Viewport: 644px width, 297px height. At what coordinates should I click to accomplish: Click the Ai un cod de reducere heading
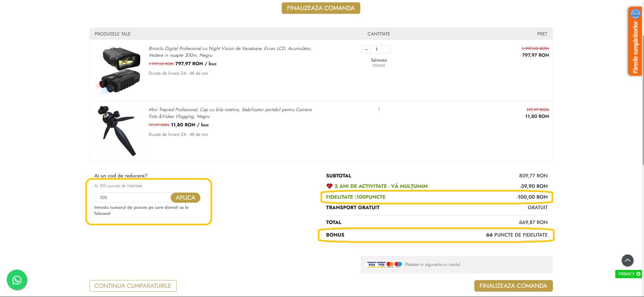(121, 176)
